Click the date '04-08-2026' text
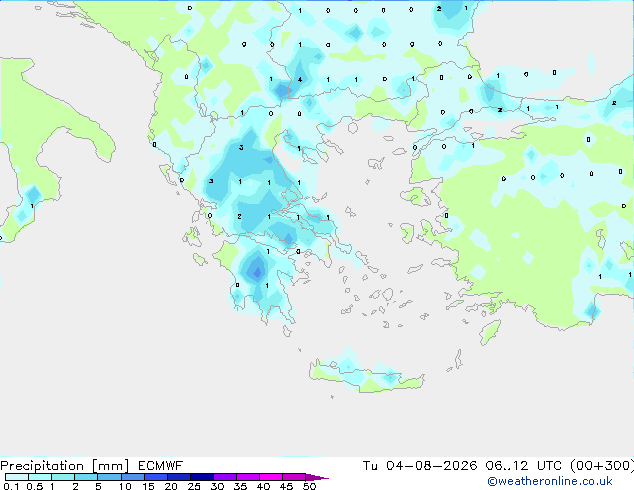 click(431, 466)
